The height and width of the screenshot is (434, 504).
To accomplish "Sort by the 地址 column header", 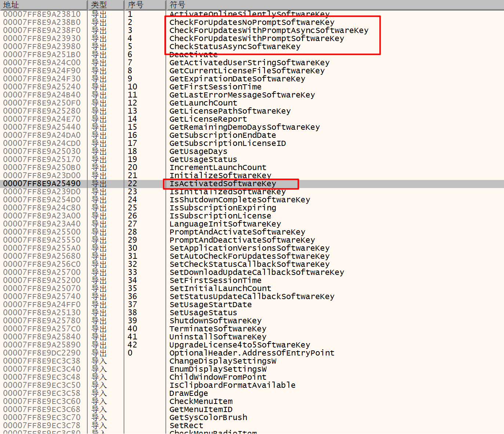I will pyautogui.click(x=43, y=5).
